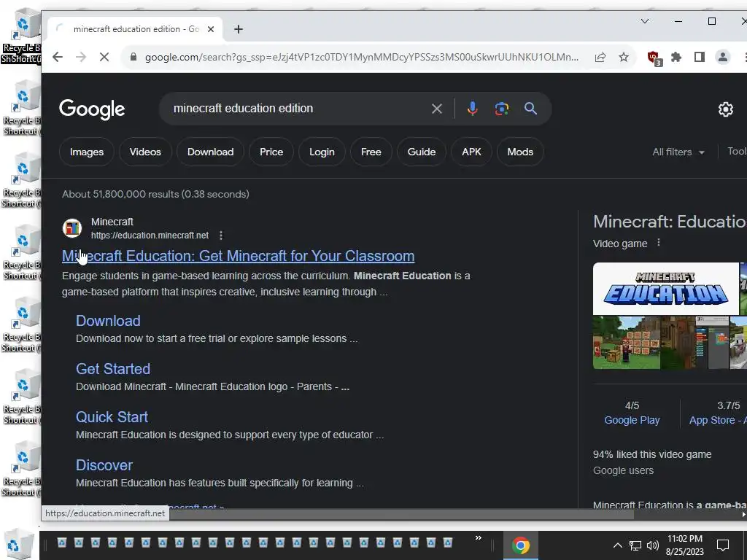This screenshot has height=560, width=747.
Task: Select the top desktop Recycle Bin shortcut
Action: point(21,36)
